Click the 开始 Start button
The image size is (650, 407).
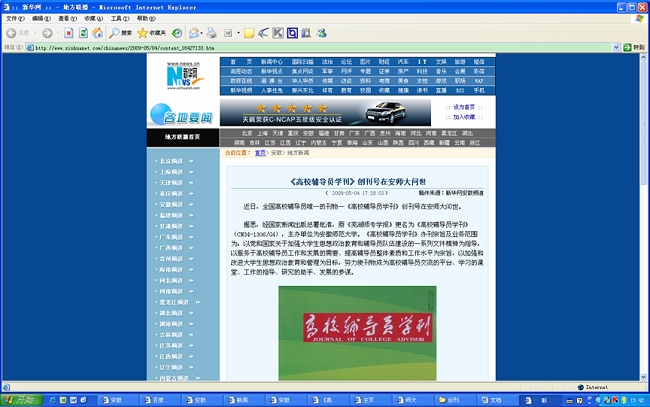[x=21, y=400]
